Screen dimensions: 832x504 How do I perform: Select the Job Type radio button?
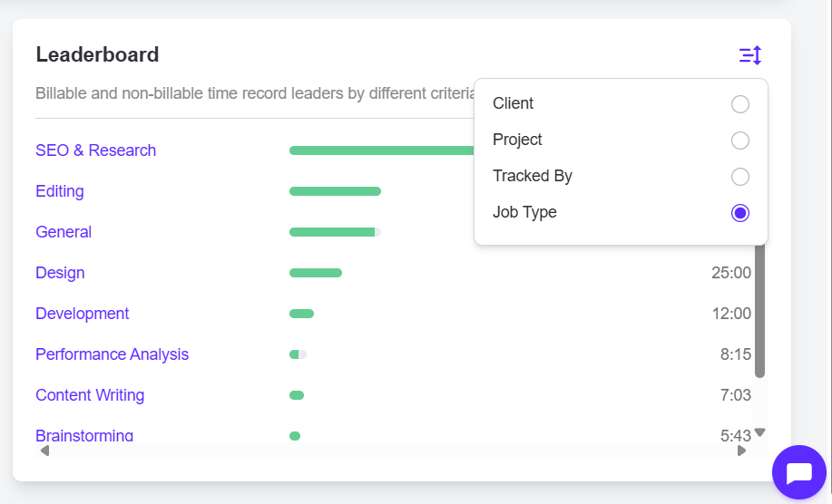(x=740, y=213)
